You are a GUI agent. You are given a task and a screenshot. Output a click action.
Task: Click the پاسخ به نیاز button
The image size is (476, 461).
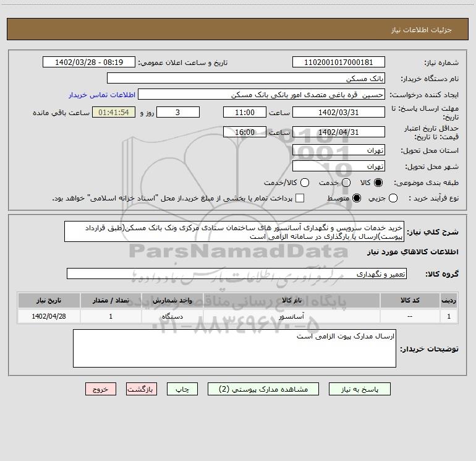(x=359, y=389)
